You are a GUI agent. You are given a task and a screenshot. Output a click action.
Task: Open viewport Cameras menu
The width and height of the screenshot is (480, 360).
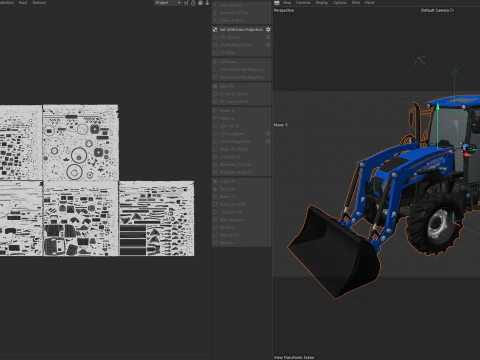click(x=303, y=3)
